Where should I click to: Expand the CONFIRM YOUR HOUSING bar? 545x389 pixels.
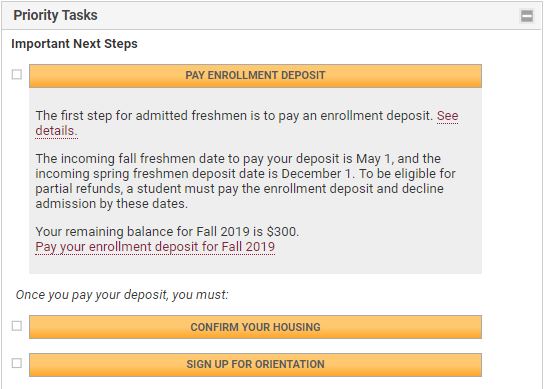pos(255,327)
